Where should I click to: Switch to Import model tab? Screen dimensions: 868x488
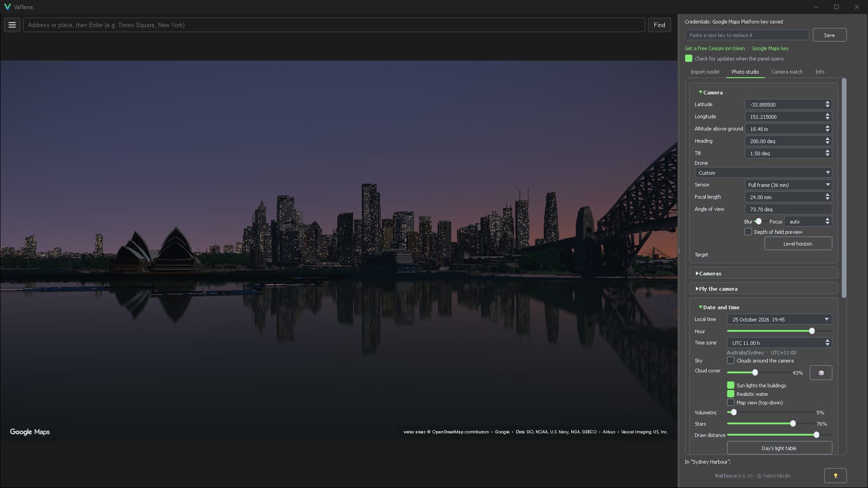coord(705,72)
